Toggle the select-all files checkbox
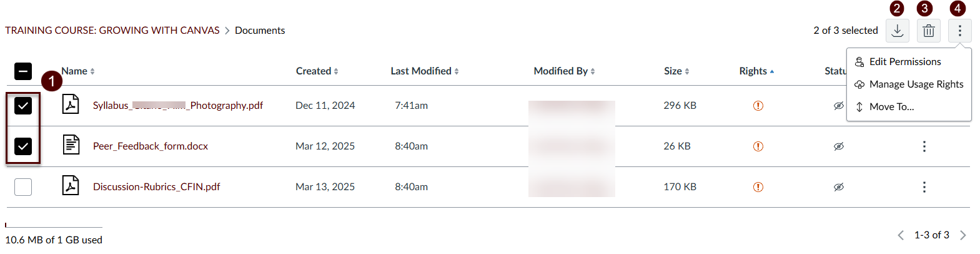 pyautogui.click(x=23, y=71)
